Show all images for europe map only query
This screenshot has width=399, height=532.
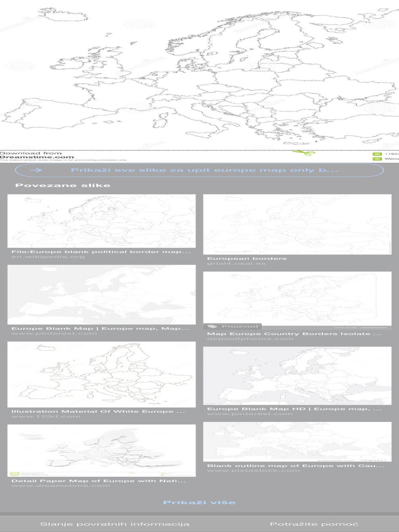point(199,170)
